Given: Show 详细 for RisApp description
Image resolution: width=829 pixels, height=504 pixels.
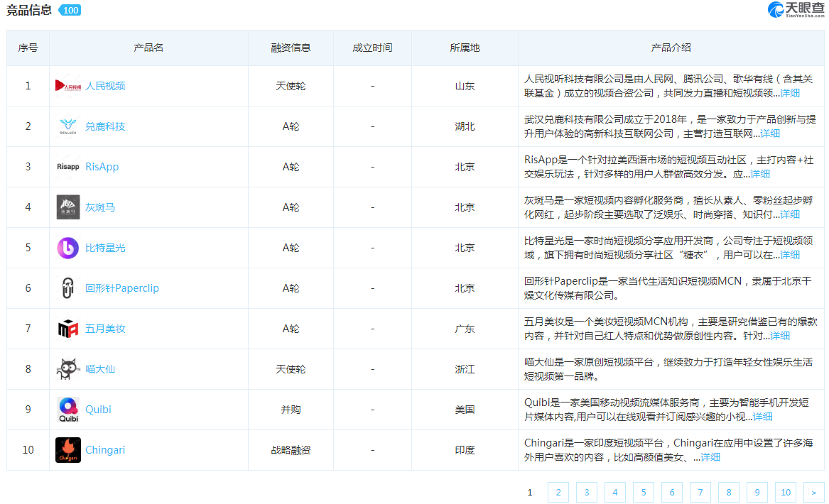Looking at the screenshot, I should tap(760, 174).
